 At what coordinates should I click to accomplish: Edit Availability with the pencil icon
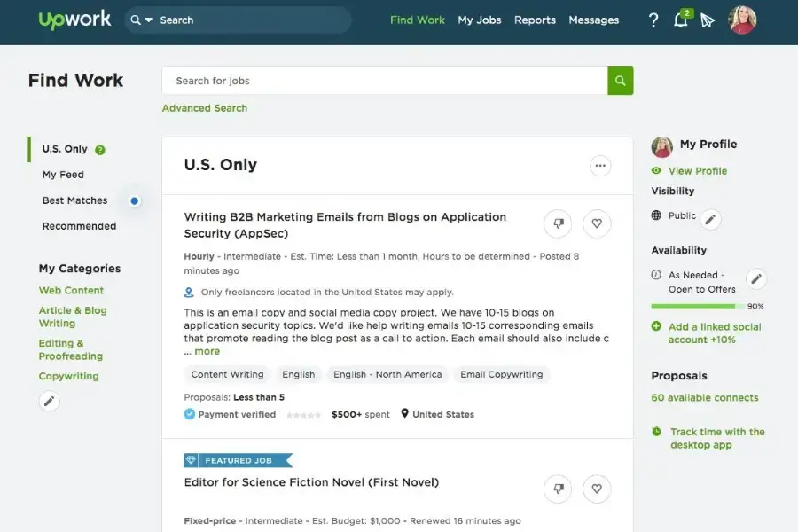pyautogui.click(x=756, y=278)
